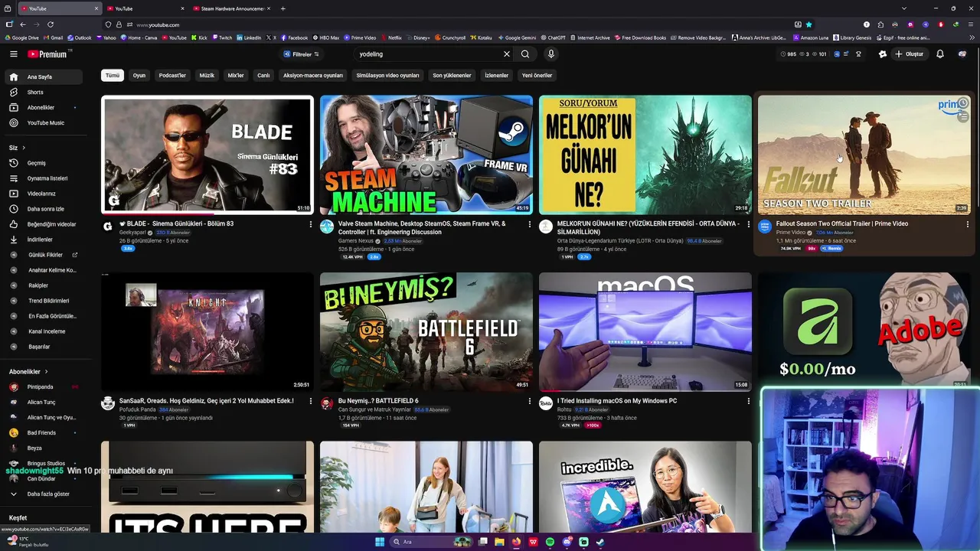Click the voice search microphone icon

(x=550, y=54)
